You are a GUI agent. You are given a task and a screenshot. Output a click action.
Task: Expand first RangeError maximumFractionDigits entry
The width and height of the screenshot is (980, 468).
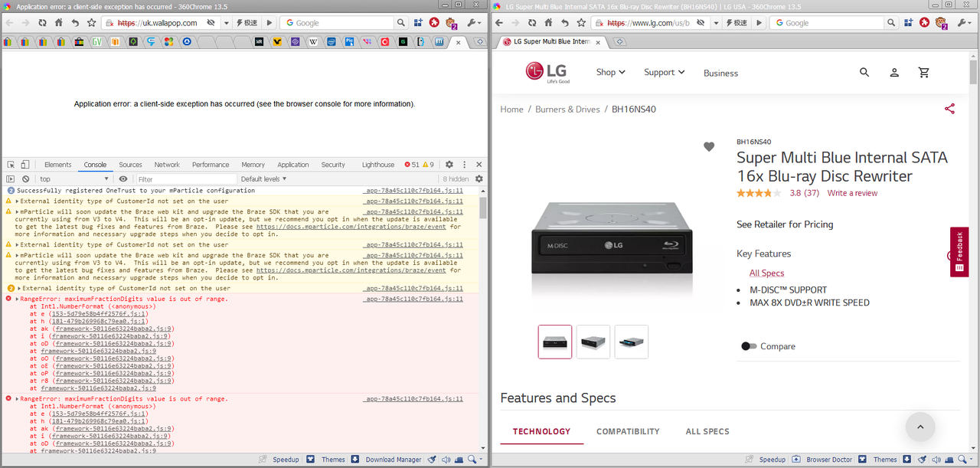click(18, 299)
